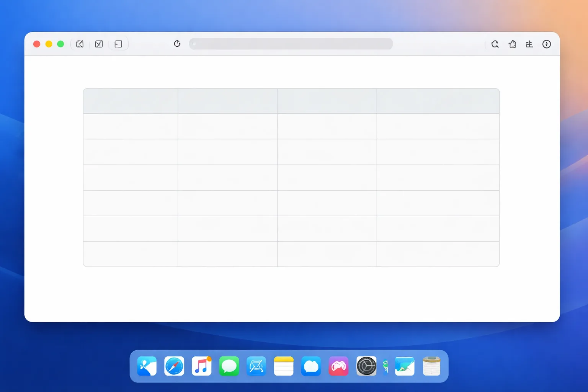Image resolution: width=588 pixels, height=392 pixels.
Task: Open System Settings gear from the Dock
Action: (x=366, y=366)
